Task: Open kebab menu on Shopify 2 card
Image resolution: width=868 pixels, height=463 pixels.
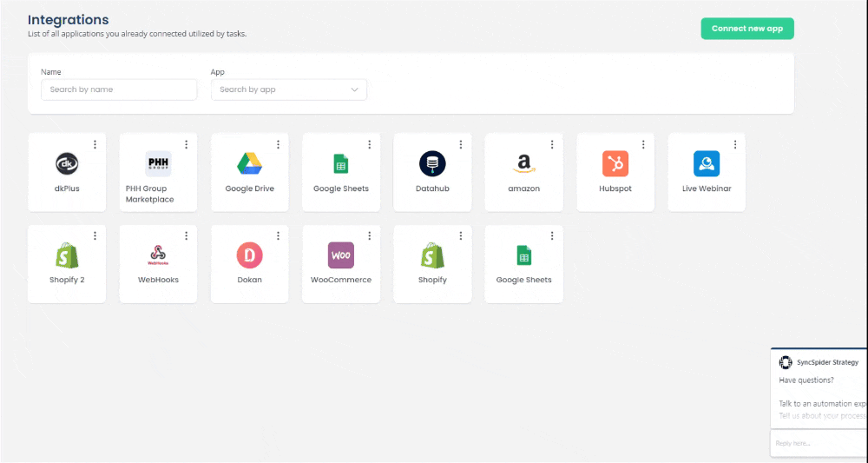Action: click(95, 236)
